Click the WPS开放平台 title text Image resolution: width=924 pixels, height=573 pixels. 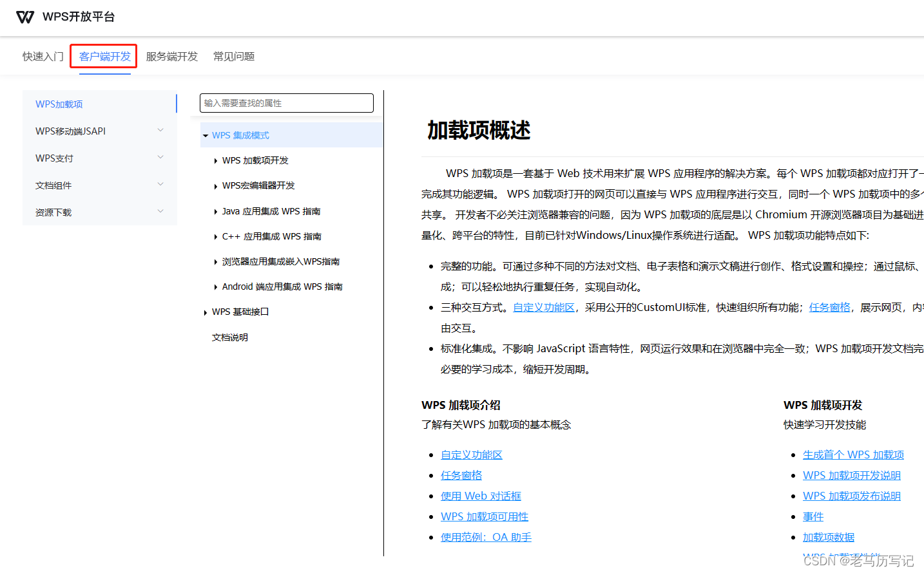[79, 17]
